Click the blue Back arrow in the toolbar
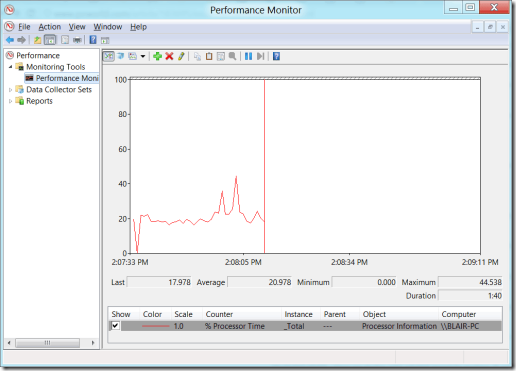Viewport: 516px width, 371px height. (10, 40)
